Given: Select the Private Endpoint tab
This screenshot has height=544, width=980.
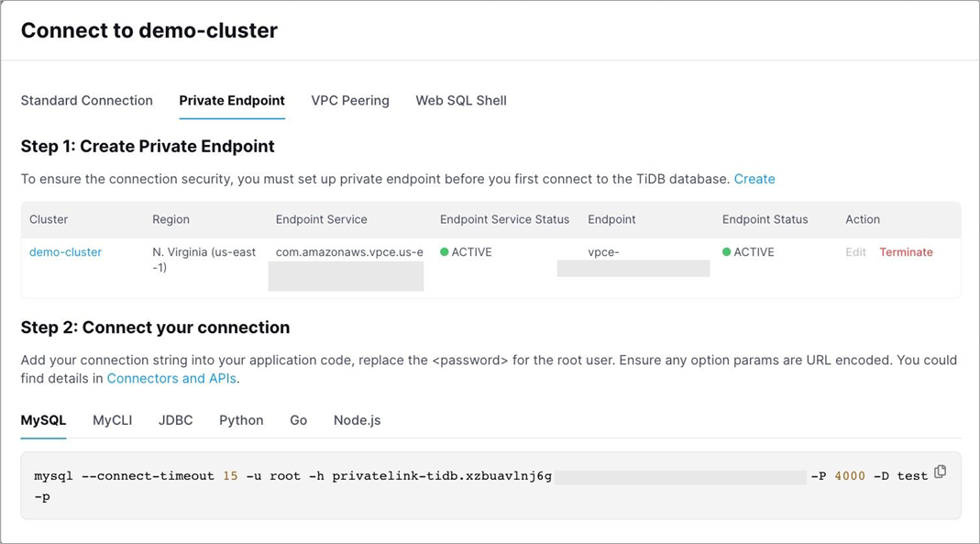Looking at the screenshot, I should click(232, 101).
